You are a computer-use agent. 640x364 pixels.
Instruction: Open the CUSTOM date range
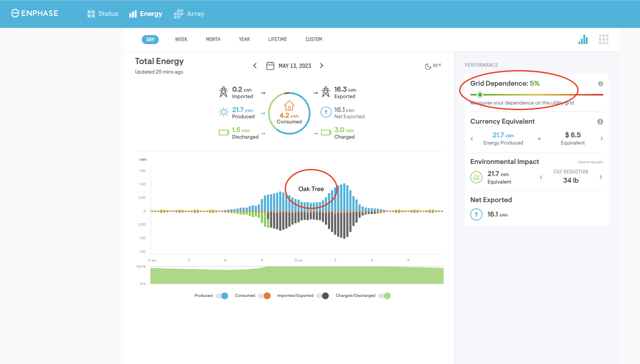(x=314, y=39)
